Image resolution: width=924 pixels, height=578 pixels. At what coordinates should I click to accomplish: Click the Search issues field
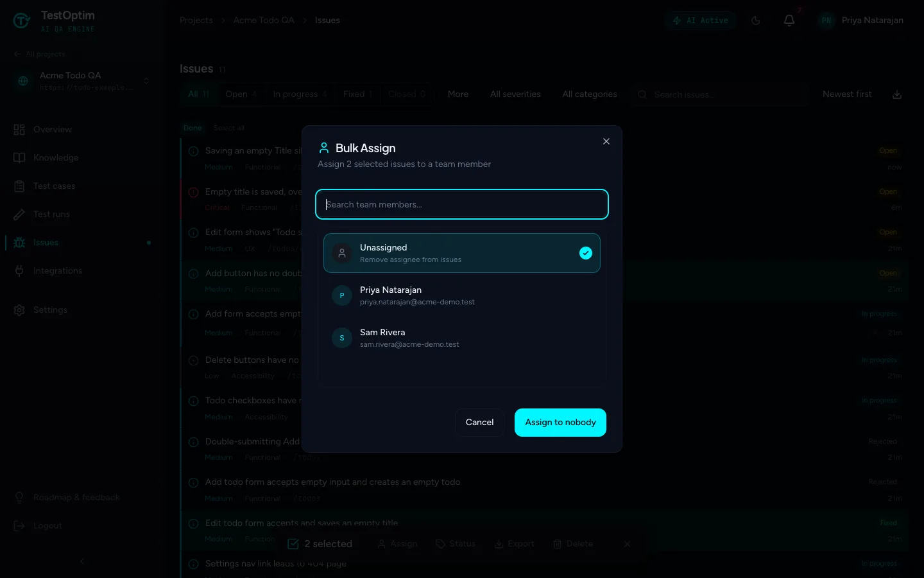click(719, 94)
